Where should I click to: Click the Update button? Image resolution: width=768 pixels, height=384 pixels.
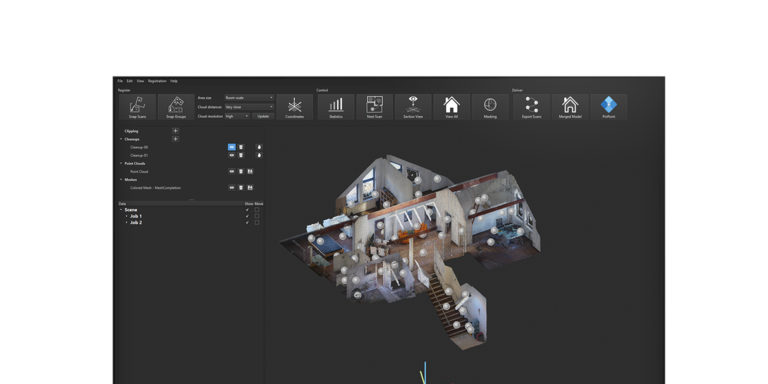pyautogui.click(x=263, y=116)
